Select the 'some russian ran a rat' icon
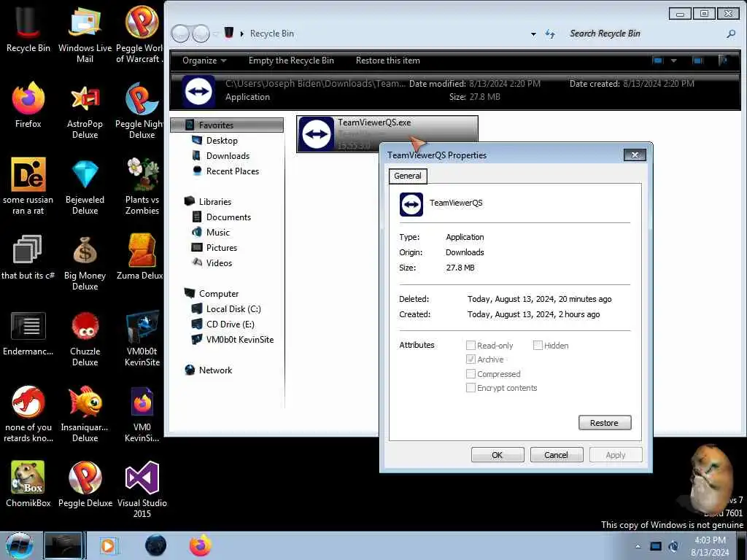 28,186
